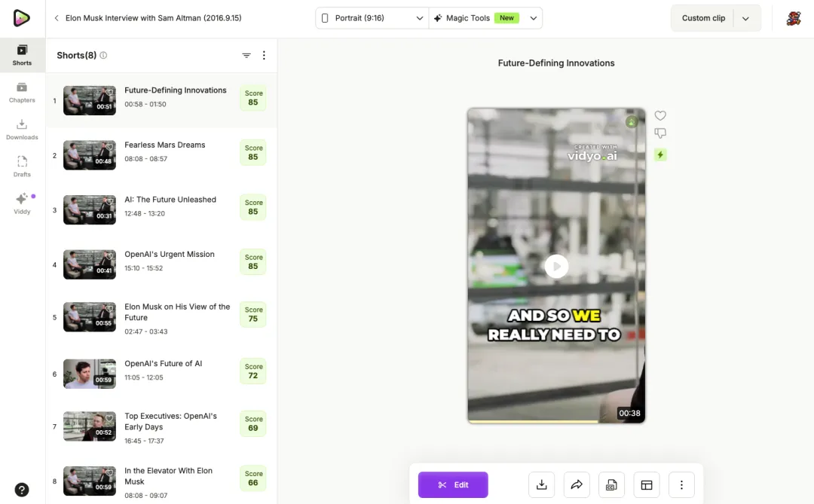Select the OpenAI's Future of AI thumbnail
Viewport: 814px width, 504px height.
[x=89, y=374]
